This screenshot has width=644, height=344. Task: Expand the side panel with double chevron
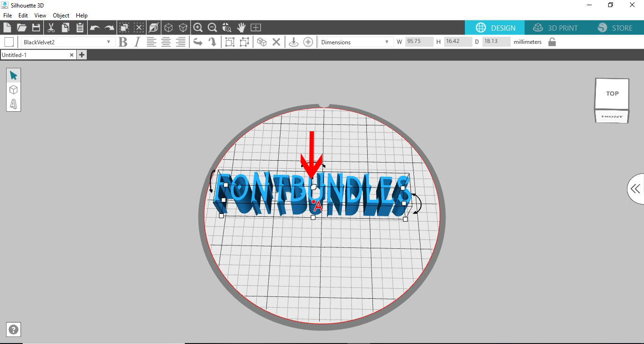pos(636,189)
